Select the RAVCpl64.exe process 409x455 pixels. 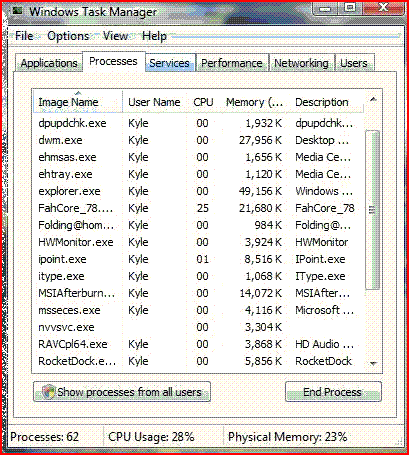click(198, 344)
